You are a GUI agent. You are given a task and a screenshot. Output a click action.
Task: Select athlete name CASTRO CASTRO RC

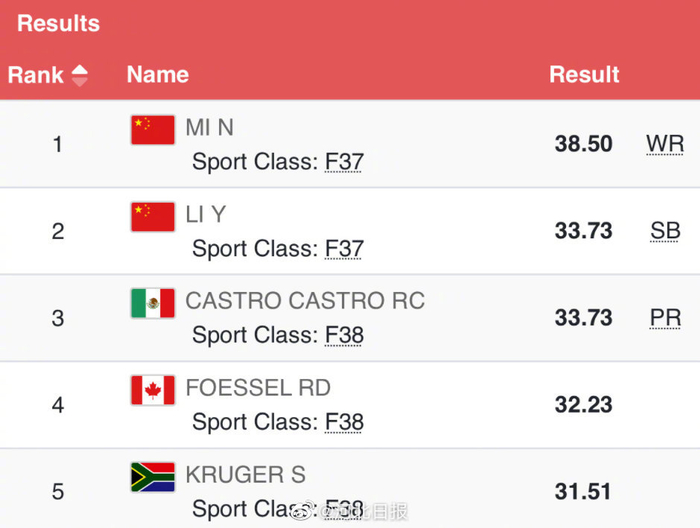point(305,301)
